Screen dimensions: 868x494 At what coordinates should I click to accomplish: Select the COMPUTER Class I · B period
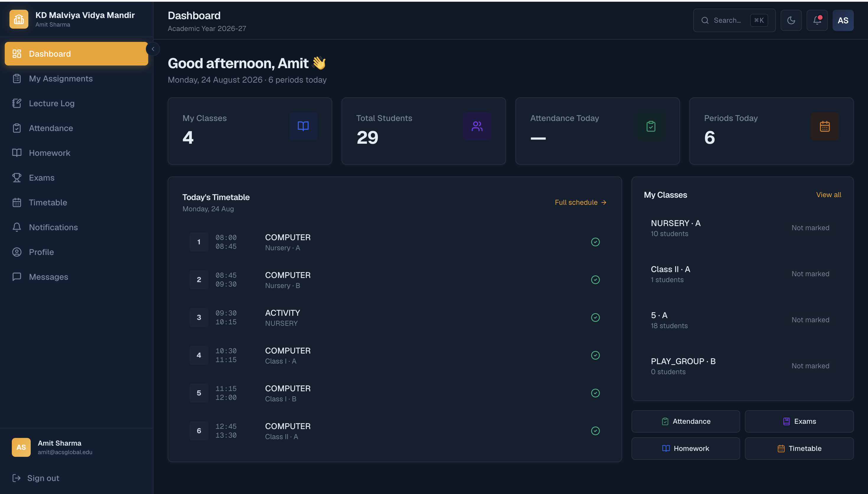coord(395,393)
